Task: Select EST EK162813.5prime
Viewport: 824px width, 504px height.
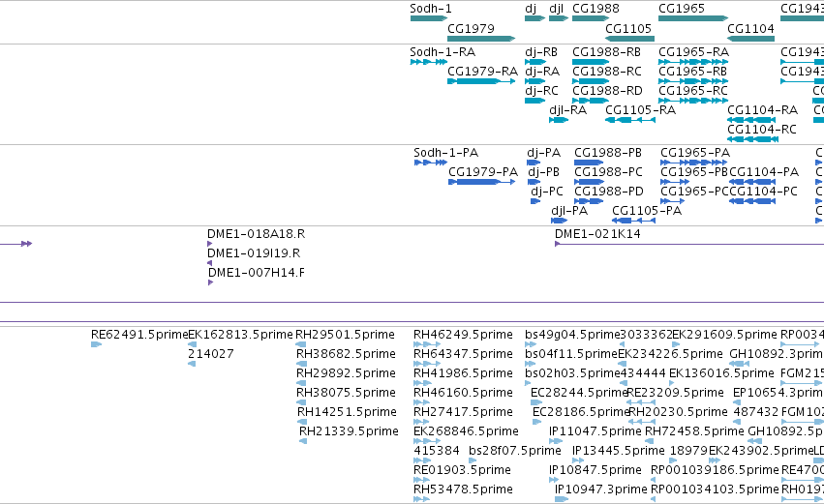Action: click(x=193, y=345)
